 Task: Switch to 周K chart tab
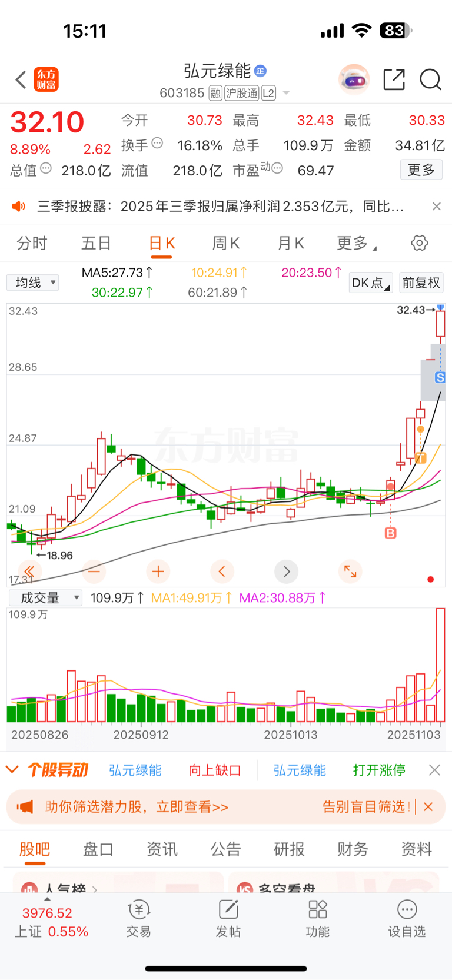click(x=226, y=243)
